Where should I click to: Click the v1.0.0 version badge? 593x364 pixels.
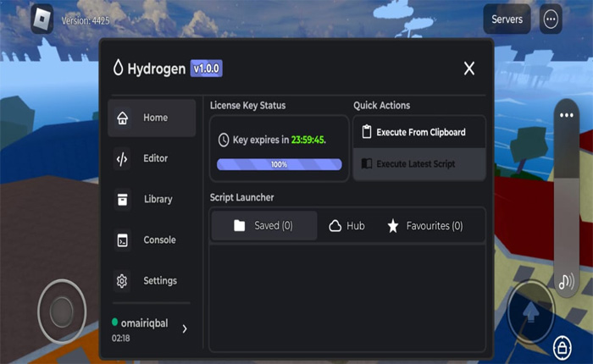click(206, 69)
